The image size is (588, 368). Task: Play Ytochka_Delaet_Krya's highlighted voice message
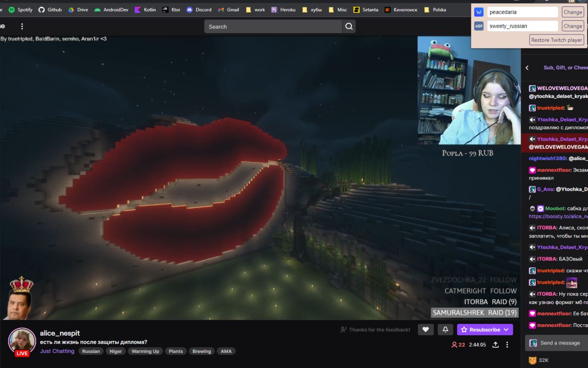[x=532, y=139]
